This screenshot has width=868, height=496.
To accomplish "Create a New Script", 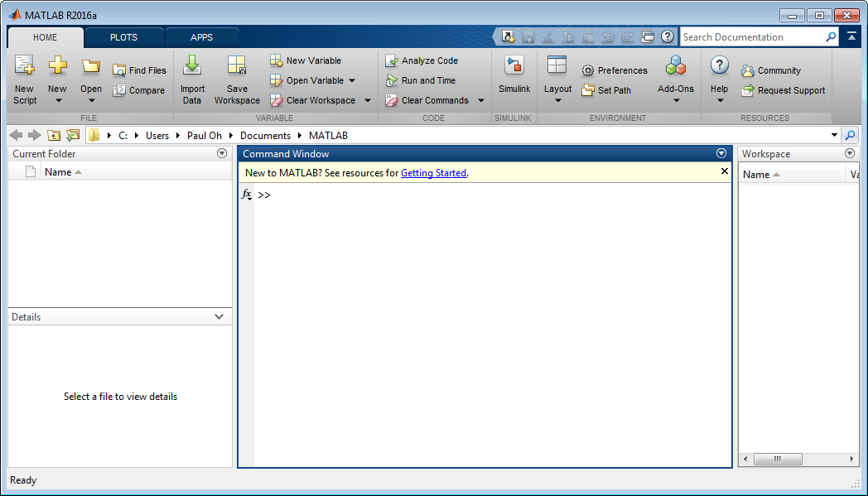I will [x=24, y=79].
